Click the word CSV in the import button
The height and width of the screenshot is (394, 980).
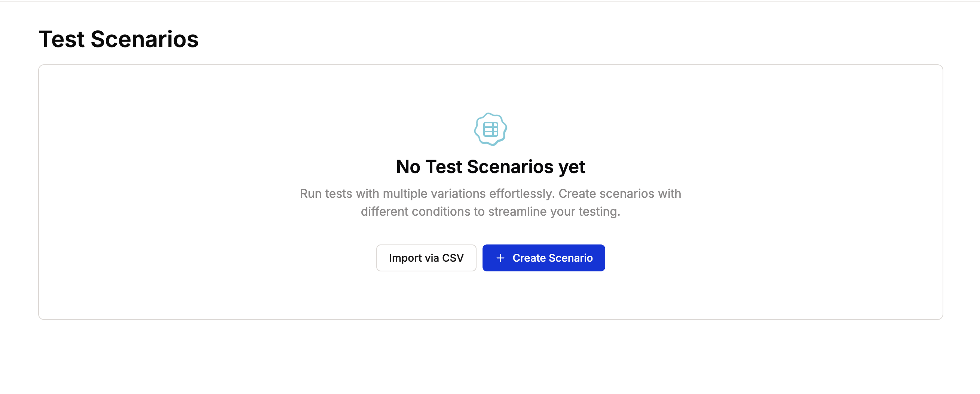[x=453, y=258]
